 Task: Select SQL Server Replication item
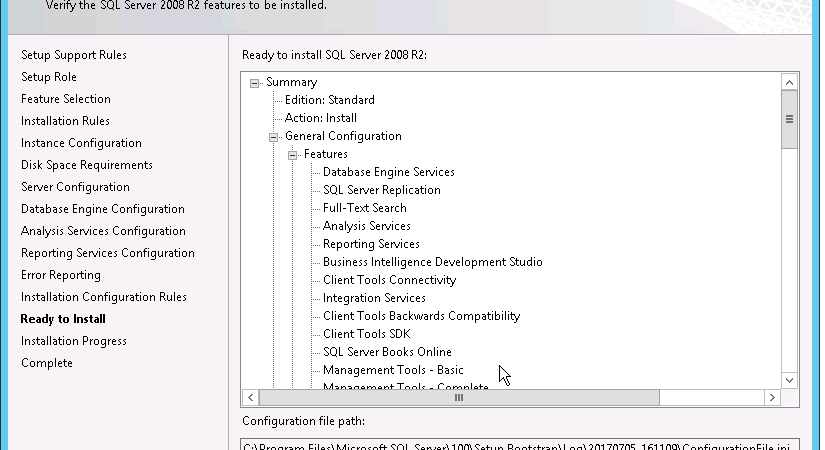(382, 191)
